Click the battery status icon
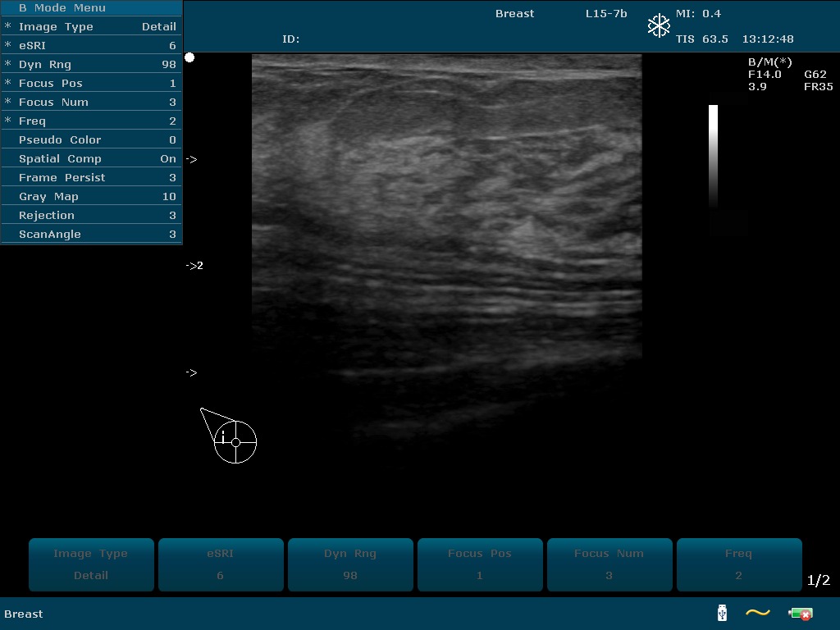 coord(800,614)
